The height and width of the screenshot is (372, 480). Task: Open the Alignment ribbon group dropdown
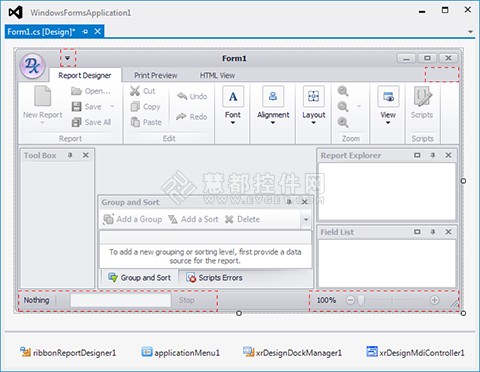click(273, 105)
